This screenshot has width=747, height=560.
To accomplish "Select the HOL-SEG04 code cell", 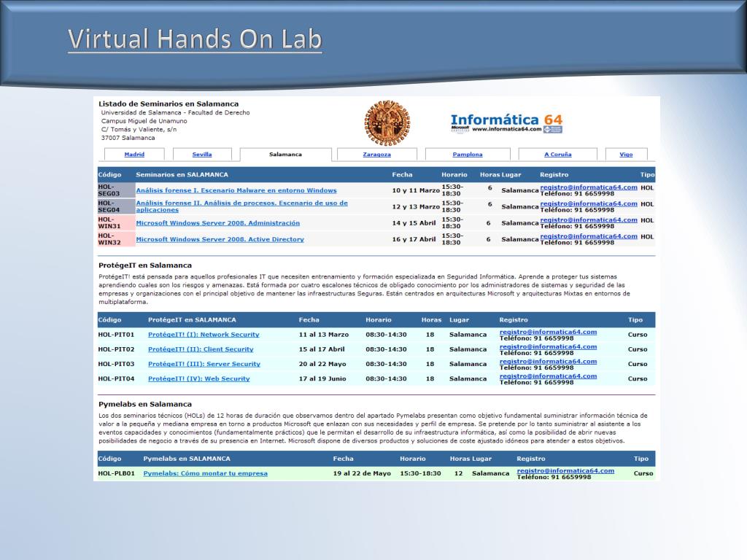I will pyautogui.click(x=116, y=206).
